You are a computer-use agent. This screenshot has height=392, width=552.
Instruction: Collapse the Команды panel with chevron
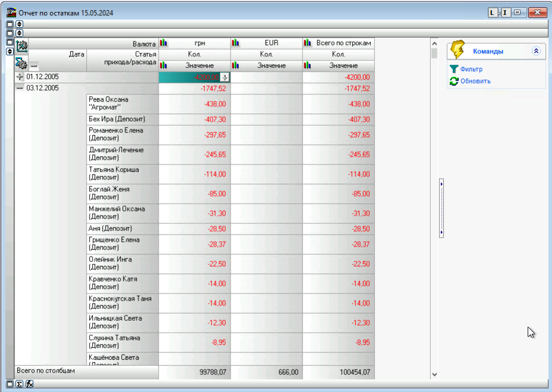pos(536,51)
